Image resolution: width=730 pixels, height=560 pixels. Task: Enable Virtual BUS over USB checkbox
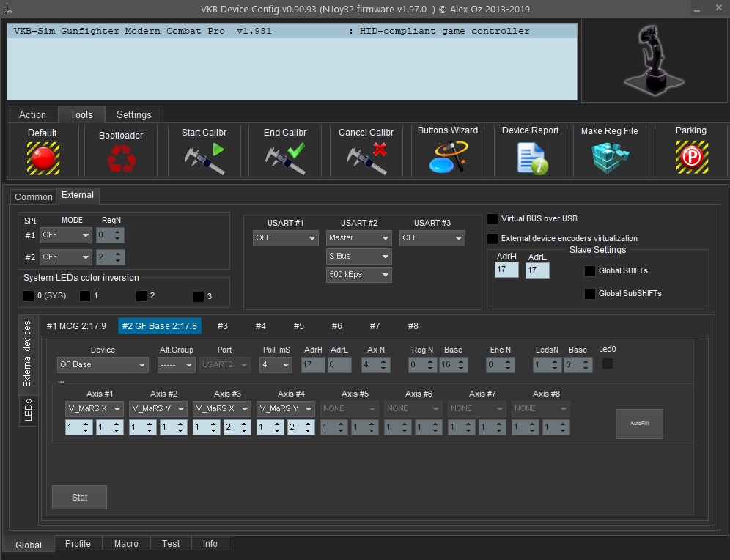[x=493, y=219]
